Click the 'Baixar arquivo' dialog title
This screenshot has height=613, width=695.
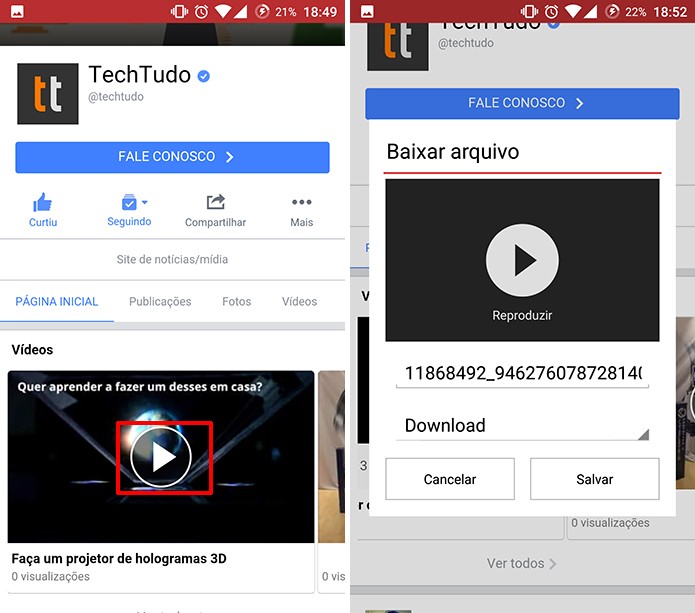453,152
